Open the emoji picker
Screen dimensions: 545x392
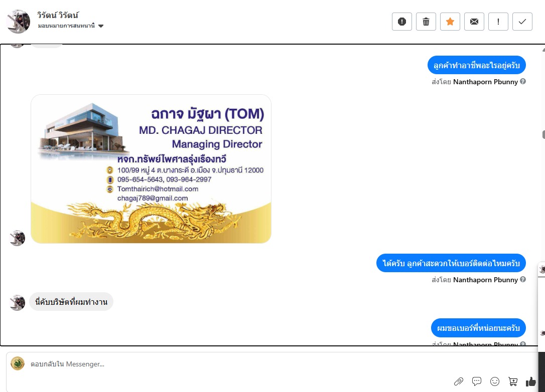(495, 381)
